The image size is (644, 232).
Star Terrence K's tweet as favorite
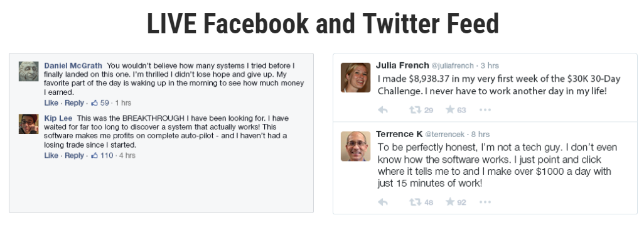(450, 202)
